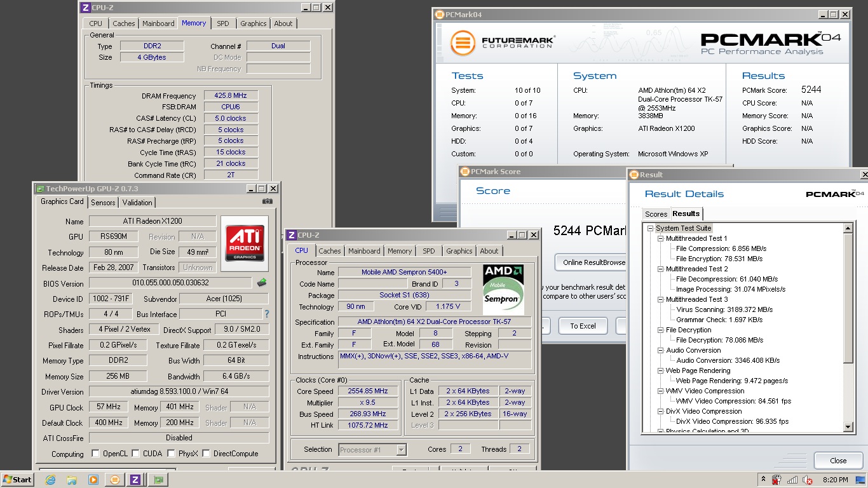Image resolution: width=868 pixels, height=488 pixels.
Task: Click the BIOS Version 010.055.000.050.030632 field
Action: (170, 283)
